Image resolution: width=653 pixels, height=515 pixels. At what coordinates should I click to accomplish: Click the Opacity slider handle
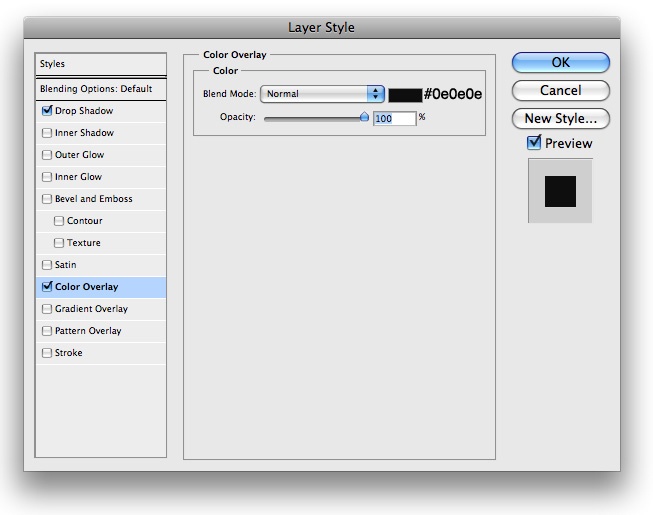pyautogui.click(x=364, y=117)
